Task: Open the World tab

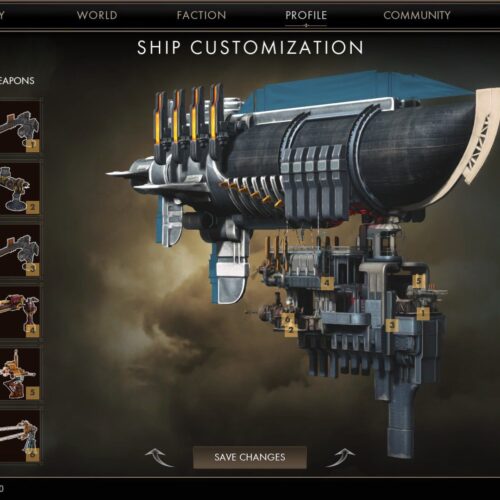Action: [97, 15]
